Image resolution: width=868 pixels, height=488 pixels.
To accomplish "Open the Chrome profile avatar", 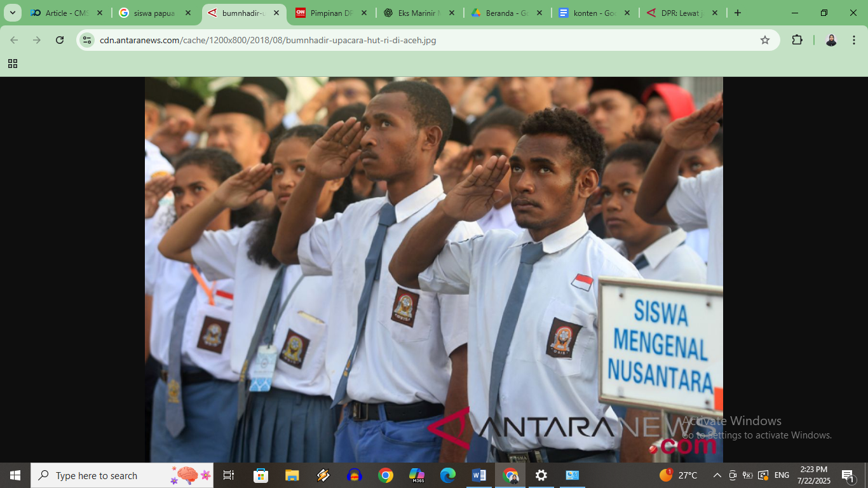I will click(831, 40).
